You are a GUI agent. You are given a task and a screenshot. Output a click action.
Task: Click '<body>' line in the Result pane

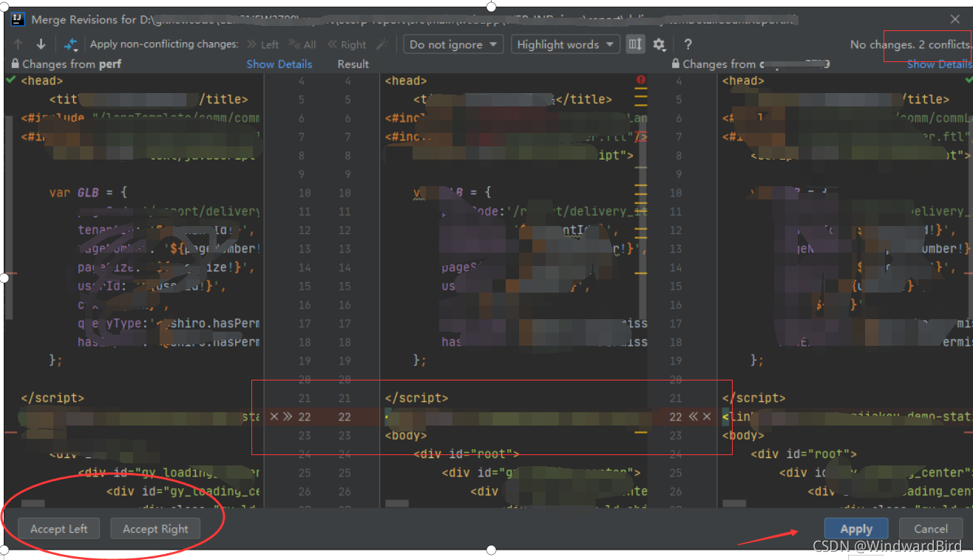406,435
